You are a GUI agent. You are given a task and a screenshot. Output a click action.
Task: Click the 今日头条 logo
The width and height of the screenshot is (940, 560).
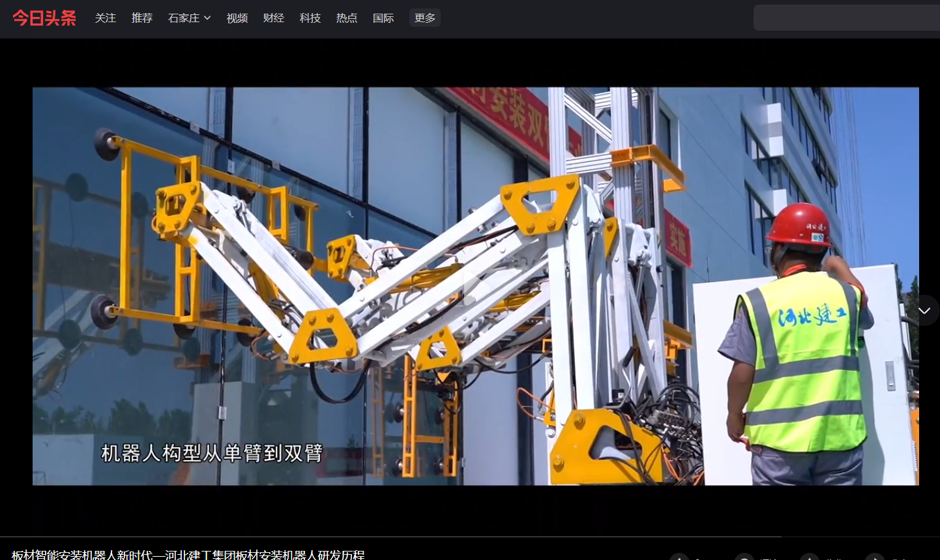(x=44, y=18)
